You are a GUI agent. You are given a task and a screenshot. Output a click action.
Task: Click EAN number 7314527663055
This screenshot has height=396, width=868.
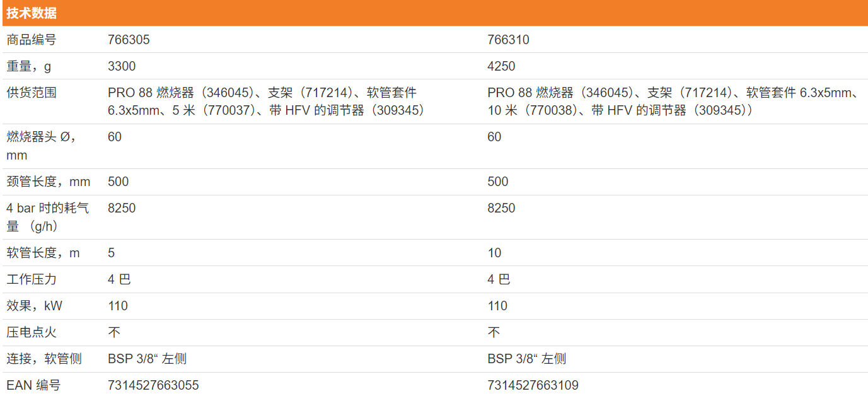tap(153, 385)
